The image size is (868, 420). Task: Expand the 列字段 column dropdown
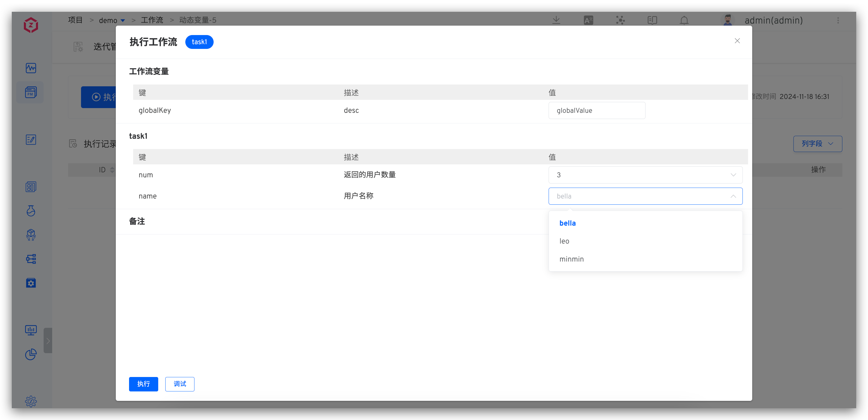(817, 144)
